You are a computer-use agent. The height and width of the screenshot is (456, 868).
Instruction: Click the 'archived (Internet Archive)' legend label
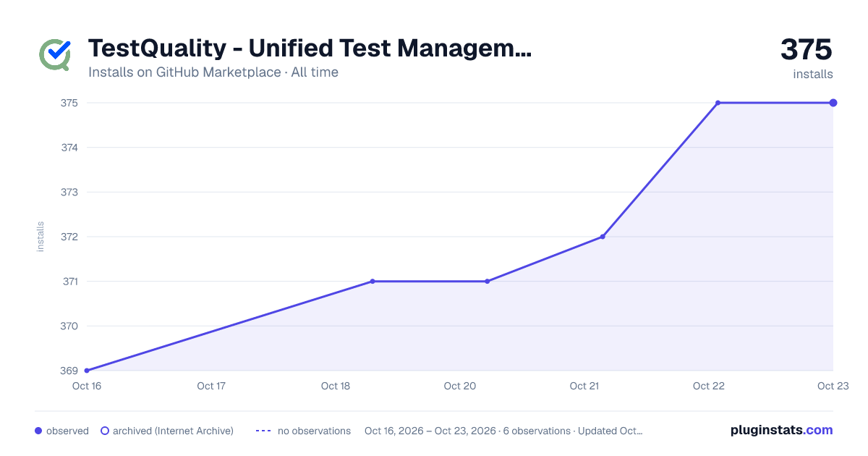tap(173, 431)
